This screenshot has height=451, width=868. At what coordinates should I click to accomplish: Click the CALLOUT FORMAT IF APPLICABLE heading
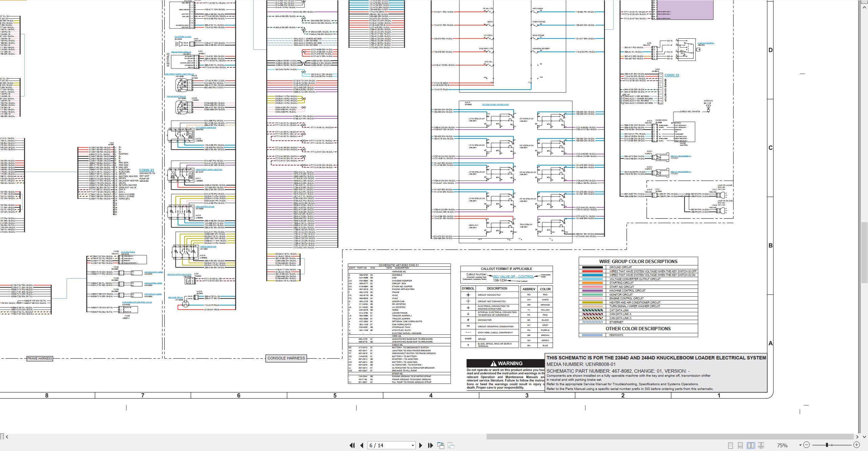tap(506, 269)
